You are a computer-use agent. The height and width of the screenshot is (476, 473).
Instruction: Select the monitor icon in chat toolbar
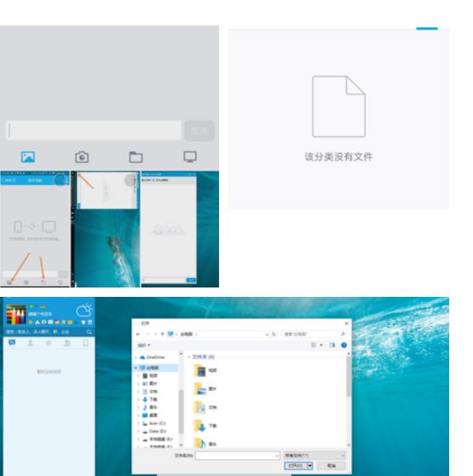[190, 157]
